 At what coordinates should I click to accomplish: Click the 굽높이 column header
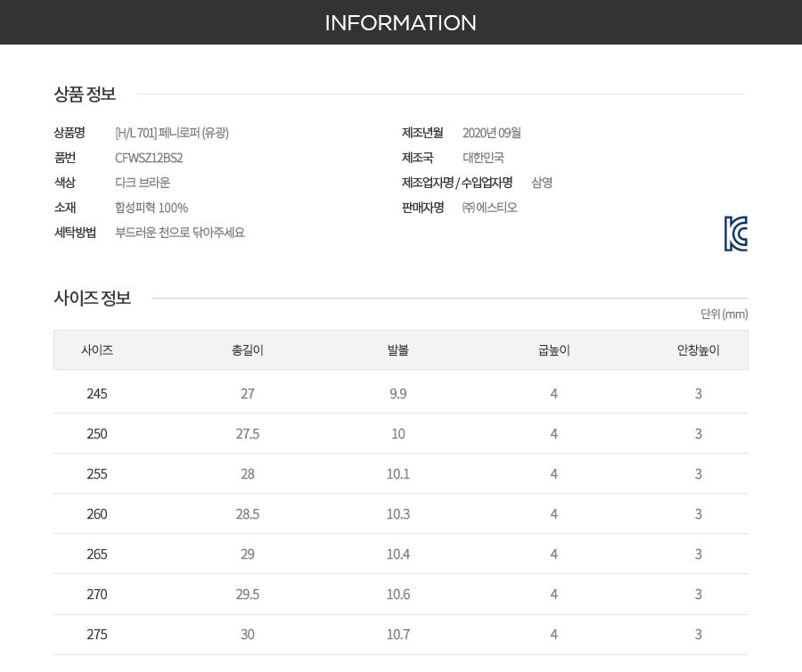[554, 350]
